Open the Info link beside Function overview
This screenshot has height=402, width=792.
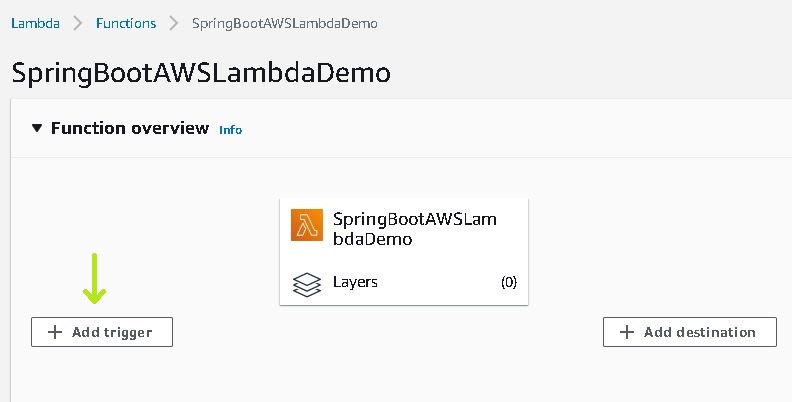230,130
